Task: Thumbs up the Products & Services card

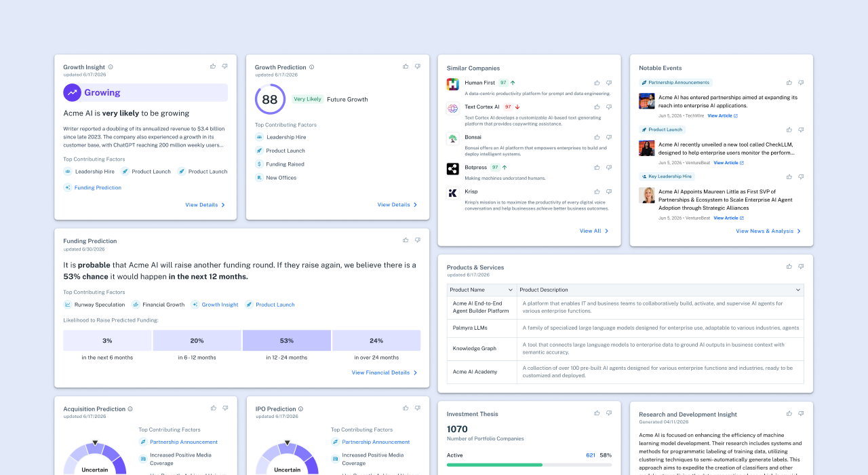Action: click(789, 267)
